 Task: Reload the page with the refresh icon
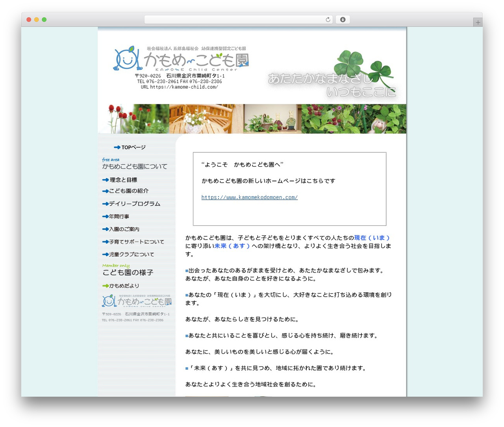(x=328, y=20)
